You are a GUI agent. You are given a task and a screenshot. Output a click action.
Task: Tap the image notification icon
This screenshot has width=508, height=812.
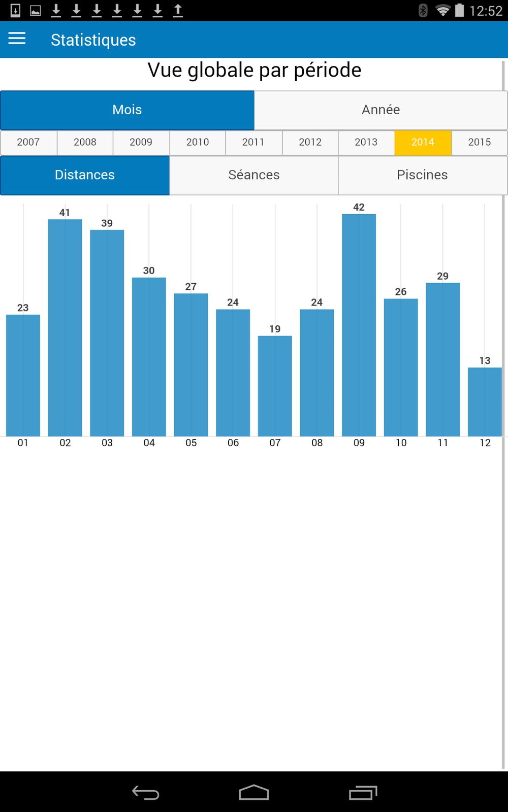click(36, 10)
